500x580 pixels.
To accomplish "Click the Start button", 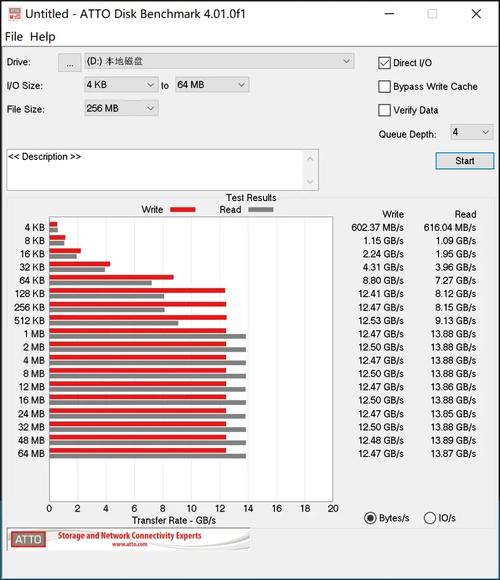I will pos(464,161).
